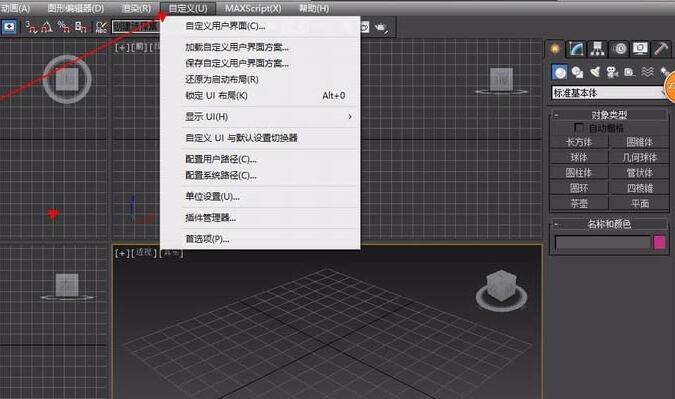Open the MAXScript(X) menu
This screenshot has width=675, height=399.
[253, 8]
